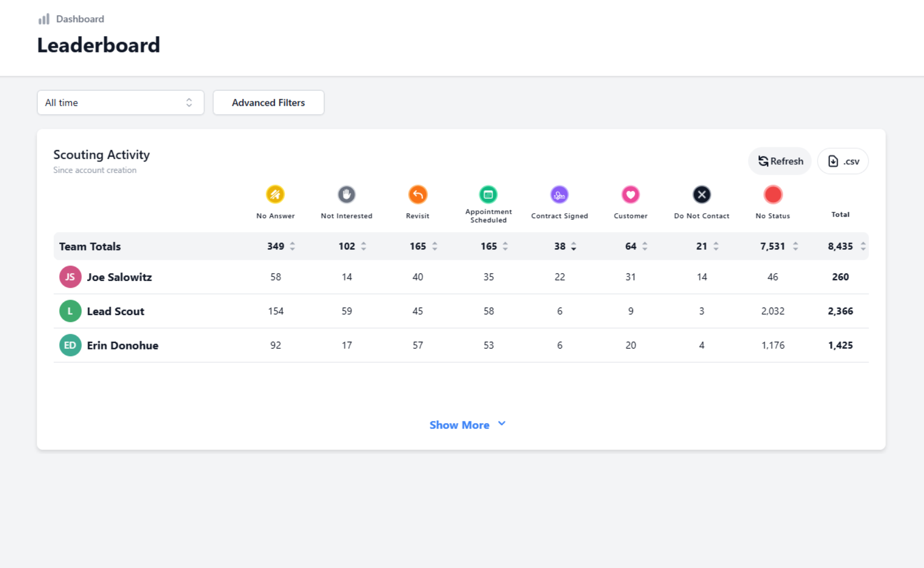Download the .csv export
Viewport: 924px width, 568px height.
tap(843, 161)
